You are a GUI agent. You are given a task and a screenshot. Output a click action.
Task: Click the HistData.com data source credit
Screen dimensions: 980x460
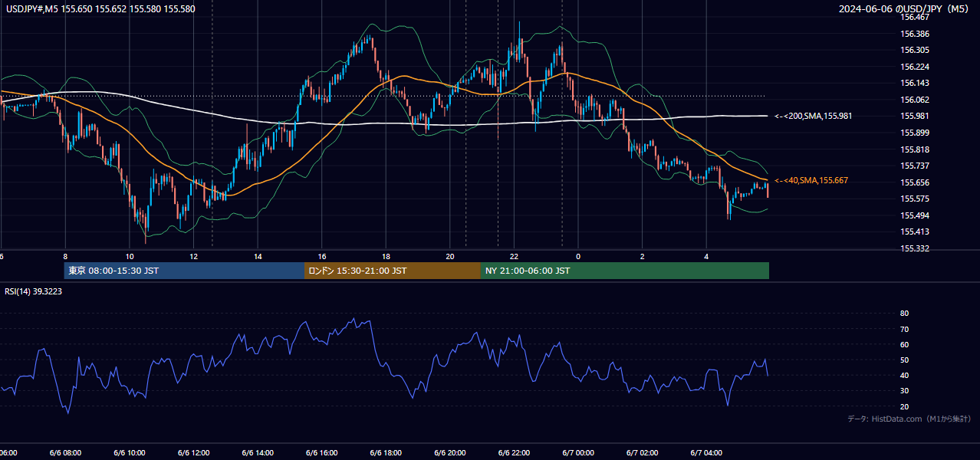click(x=909, y=419)
